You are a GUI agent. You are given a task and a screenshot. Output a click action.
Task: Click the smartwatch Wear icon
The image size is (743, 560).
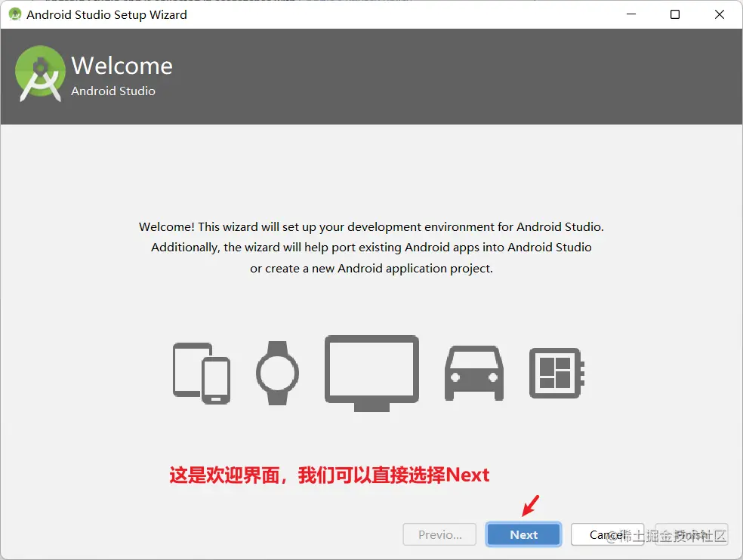click(278, 373)
